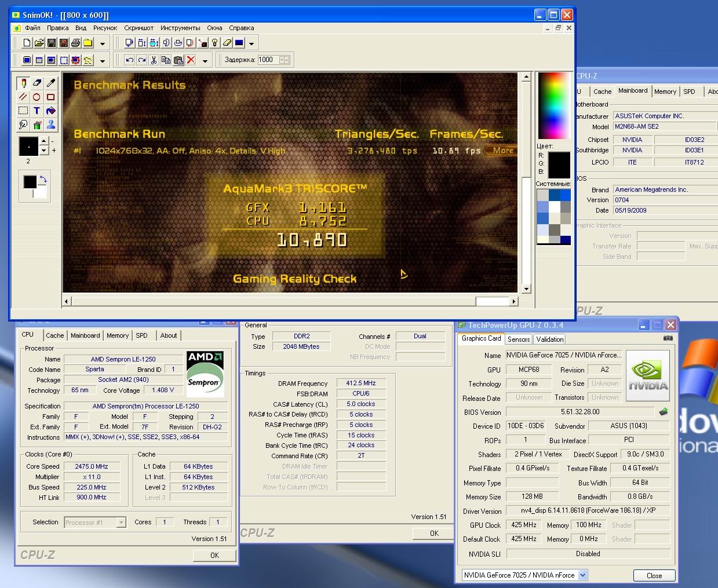This screenshot has height=588, width=718.
Task: Switch to Sensors tab in GPU-Z
Action: [x=519, y=339]
